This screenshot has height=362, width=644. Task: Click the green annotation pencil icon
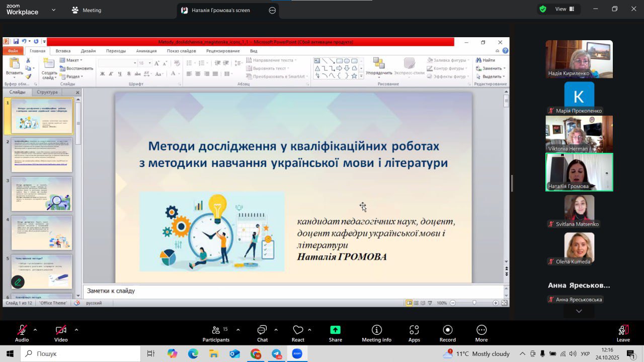click(18, 282)
